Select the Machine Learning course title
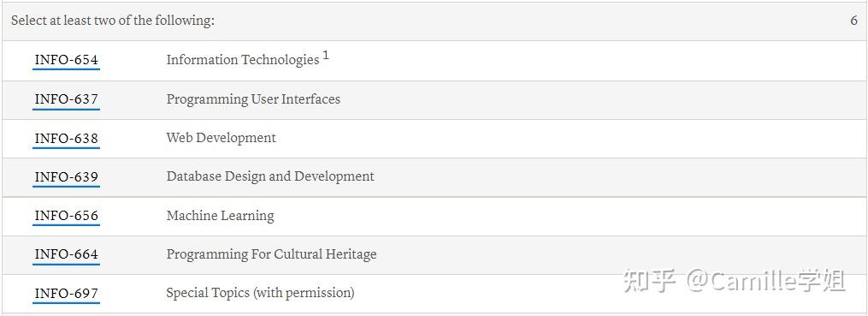Screen dimensions: 868x316 point(221,216)
